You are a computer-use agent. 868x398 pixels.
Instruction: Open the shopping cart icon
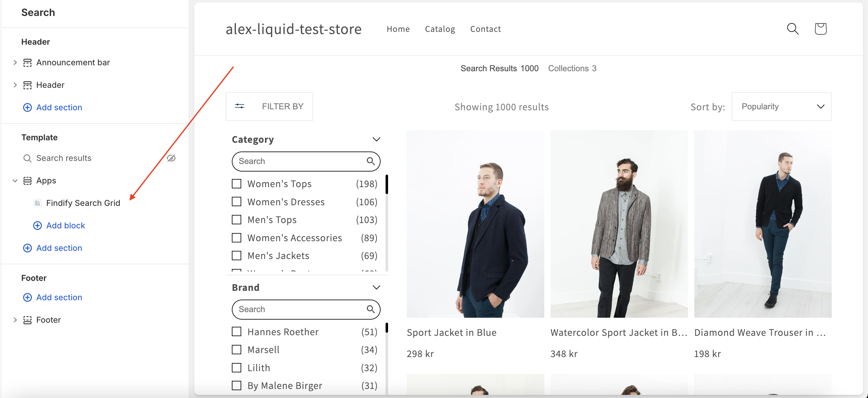point(820,29)
